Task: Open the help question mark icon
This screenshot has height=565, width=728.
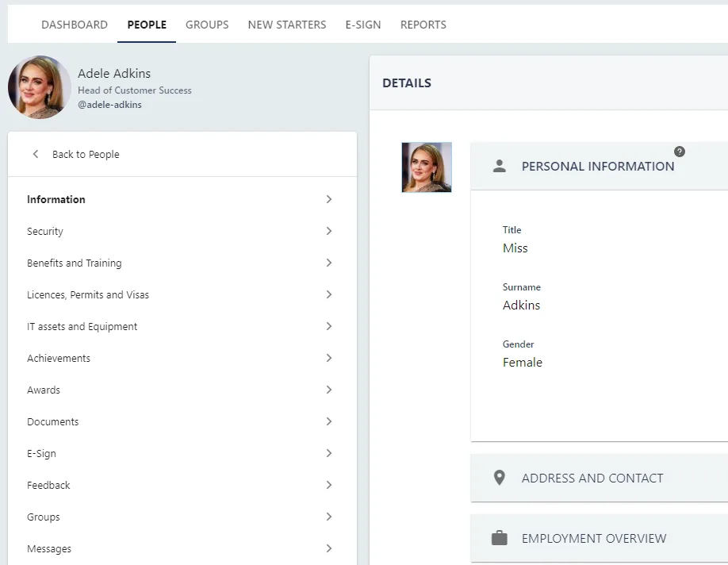Action: [680, 152]
